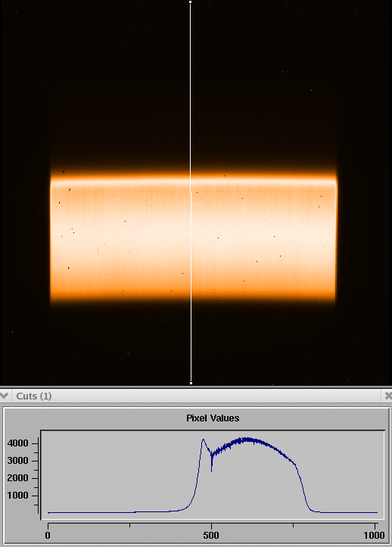Screen dimensions: 392x547
Task: Click the 3000 y-axis tick label
Action: [17, 461]
